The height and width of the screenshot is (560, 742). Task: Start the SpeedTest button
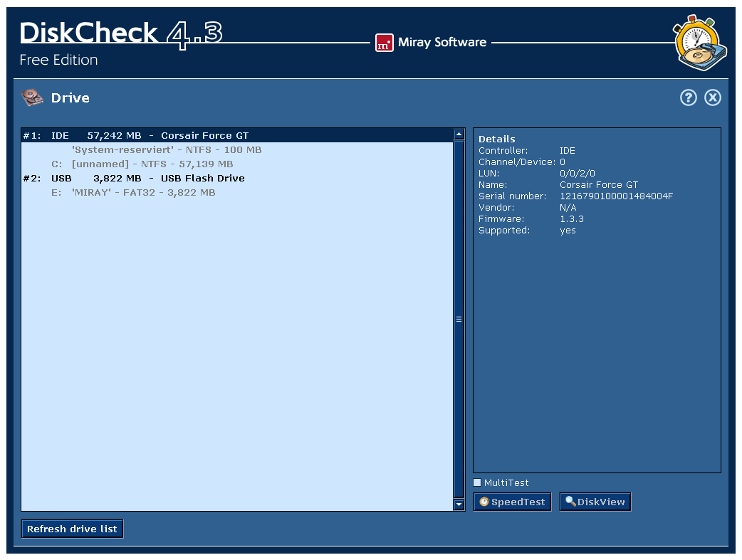513,502
